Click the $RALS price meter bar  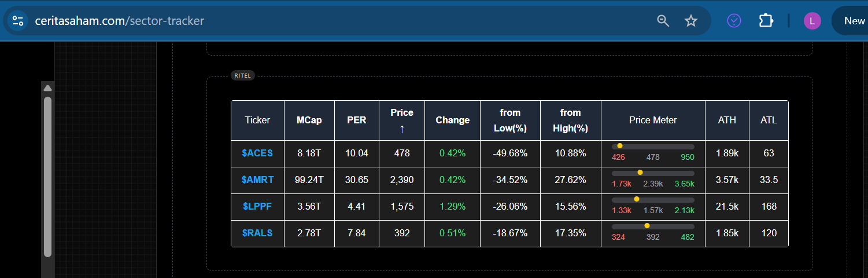pyautogui.click(x=653, y=226)
